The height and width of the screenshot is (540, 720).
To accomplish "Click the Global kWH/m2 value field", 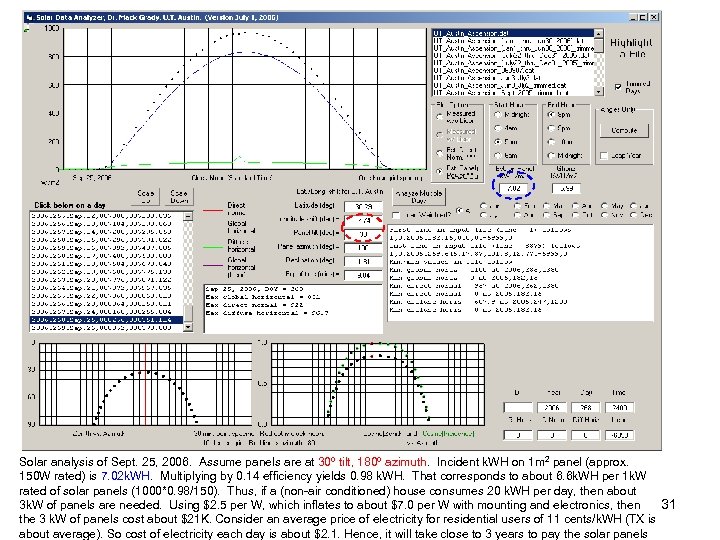I will pyautogui.click(x=566, y=188).
